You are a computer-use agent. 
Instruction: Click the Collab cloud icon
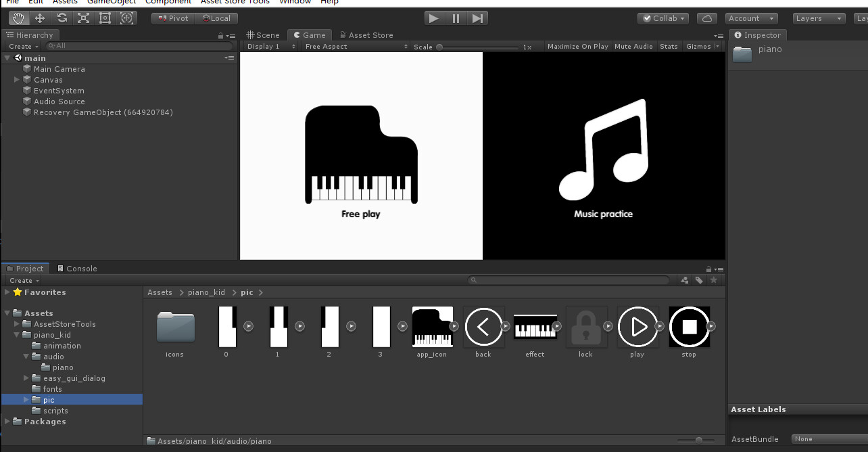pyautogui.click(x=707, y=18)
